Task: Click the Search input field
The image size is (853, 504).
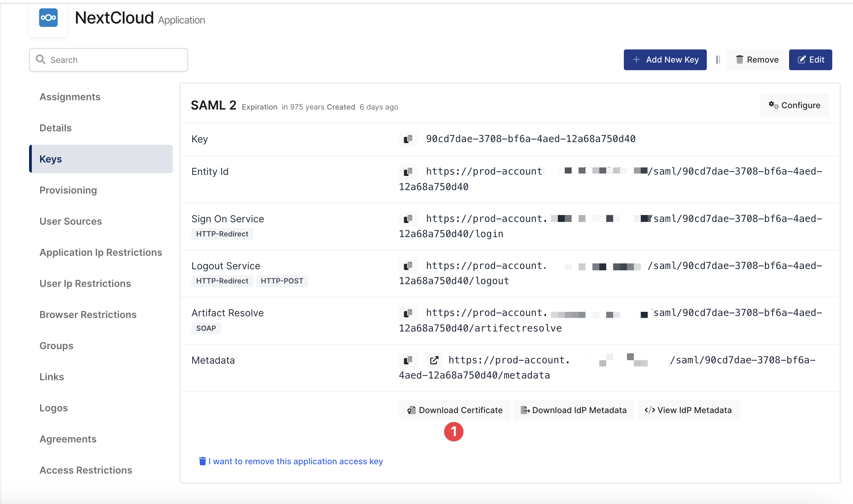Action: (x=109, y=60)
